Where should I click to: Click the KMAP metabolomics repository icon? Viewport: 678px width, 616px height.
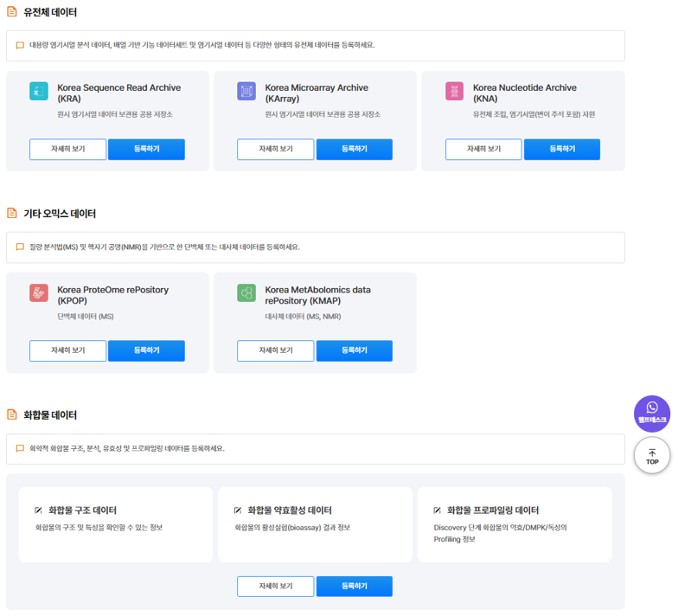246,293
